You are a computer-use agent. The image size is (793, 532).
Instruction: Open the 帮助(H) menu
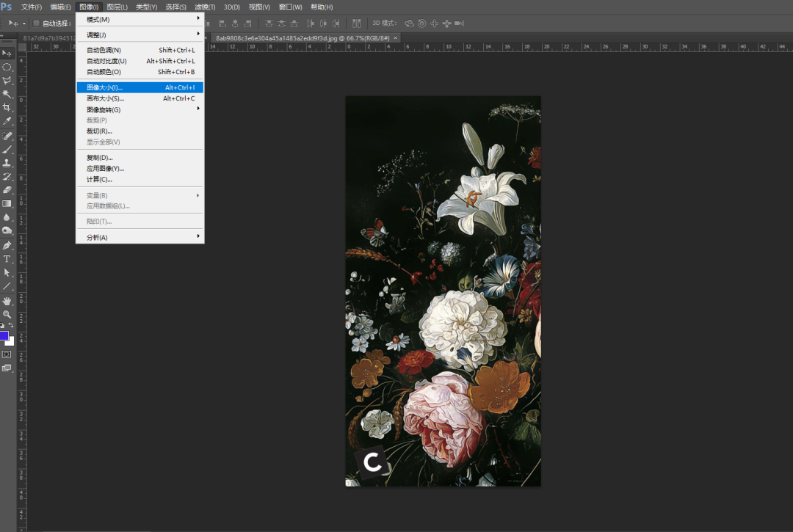pyautogui.click(x=322, y=7)
